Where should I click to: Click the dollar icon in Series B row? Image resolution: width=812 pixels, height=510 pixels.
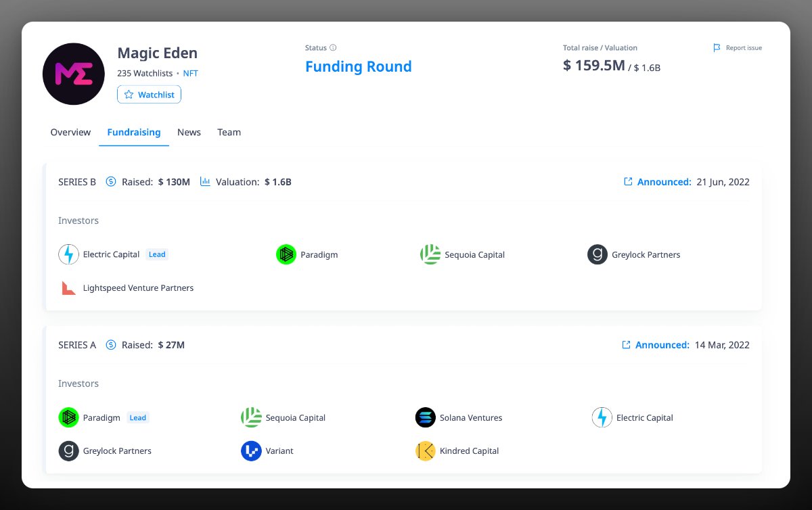tap(111, 182)
